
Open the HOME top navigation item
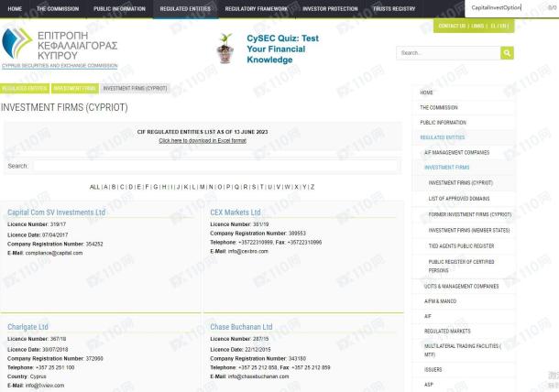[15, 8]
